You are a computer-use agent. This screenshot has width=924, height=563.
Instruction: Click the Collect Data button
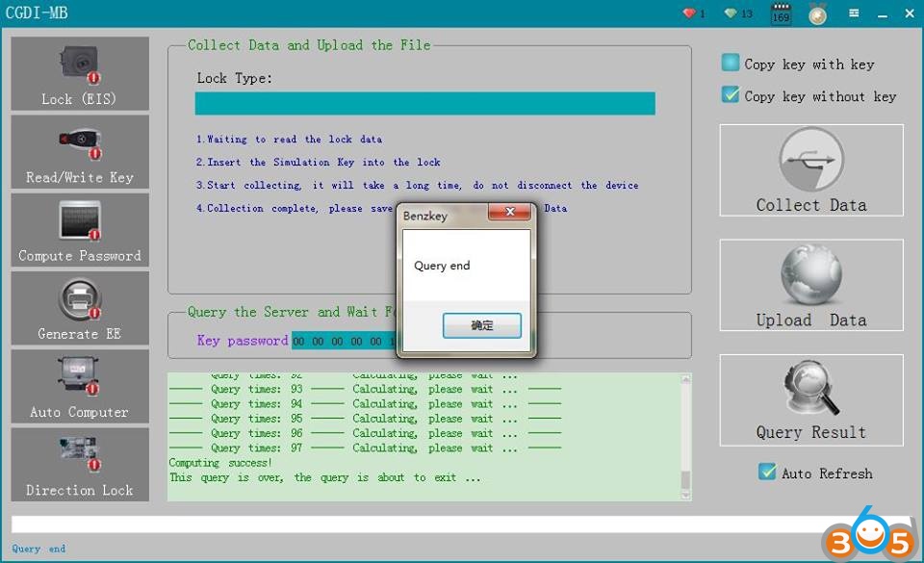click(x=811, y=170)
